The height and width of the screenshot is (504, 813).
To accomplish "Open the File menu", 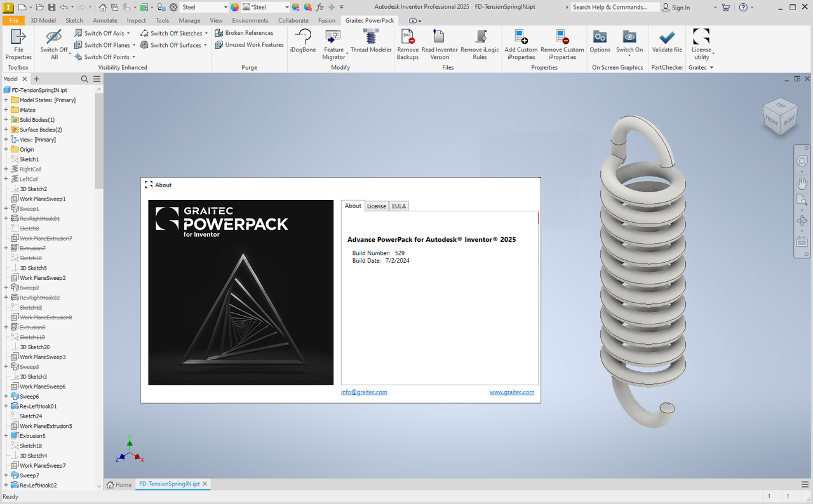I will 13,20.
